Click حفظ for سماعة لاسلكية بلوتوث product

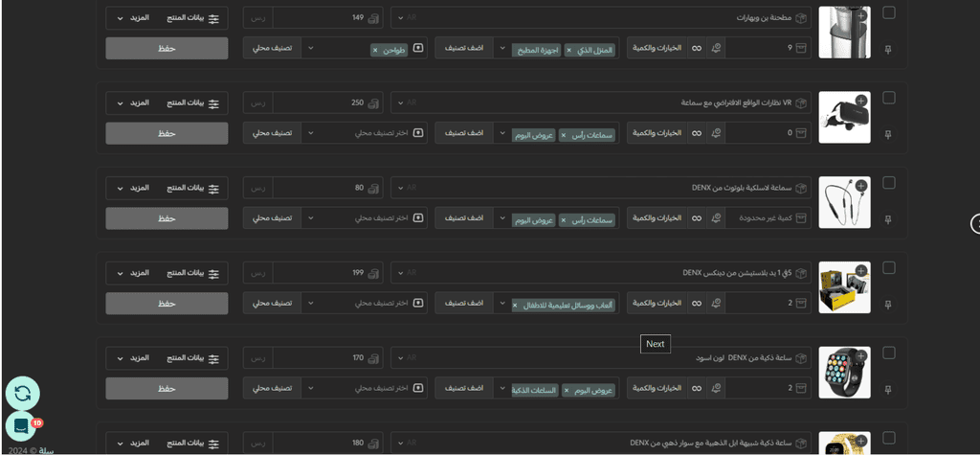tap(167, 218)
